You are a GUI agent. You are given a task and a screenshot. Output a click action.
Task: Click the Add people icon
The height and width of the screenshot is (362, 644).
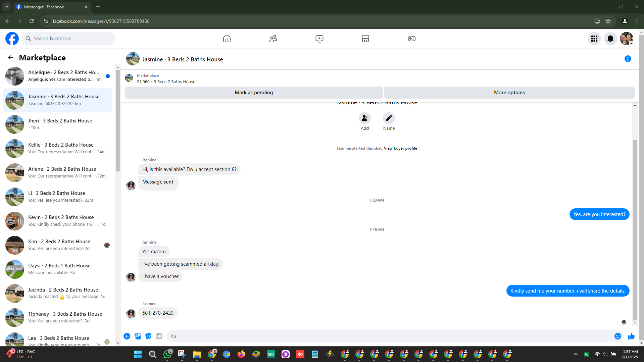pyautogui.click(x=365, y=118)
